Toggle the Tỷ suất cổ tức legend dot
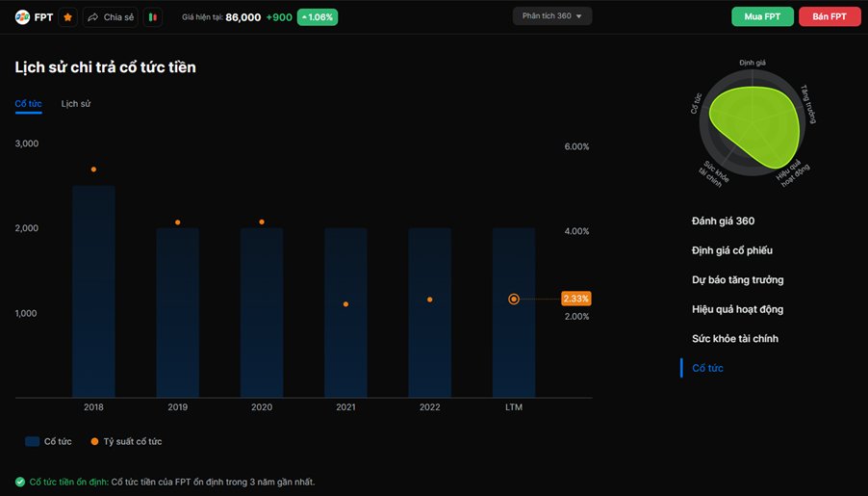 click(x=94, y=441)
